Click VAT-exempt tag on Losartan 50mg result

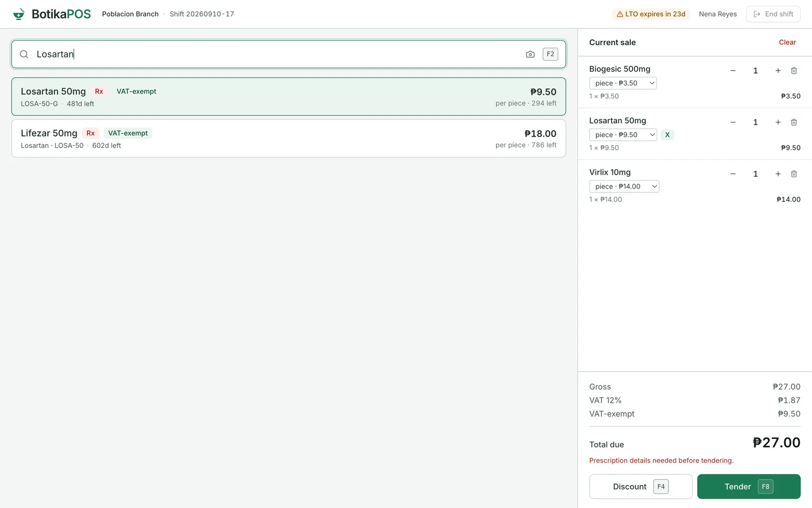click(137, 91)
